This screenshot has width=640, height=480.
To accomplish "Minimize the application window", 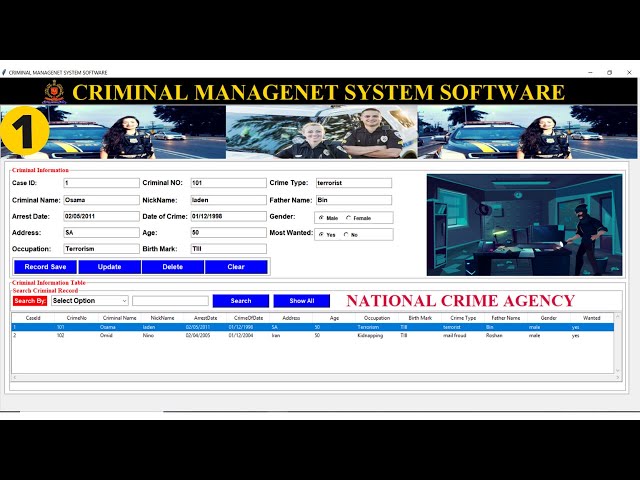I will pyautogui.click(x=590, y=73).
